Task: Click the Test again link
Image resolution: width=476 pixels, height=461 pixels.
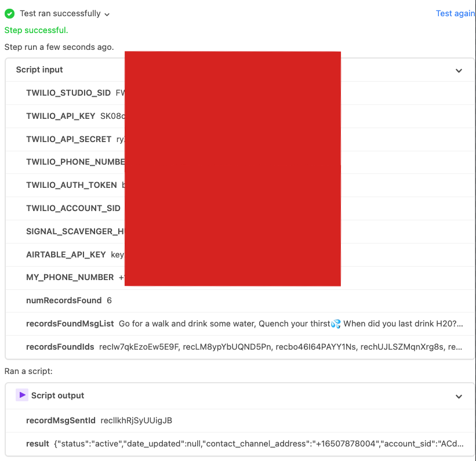Action: (x=455, y=13)
